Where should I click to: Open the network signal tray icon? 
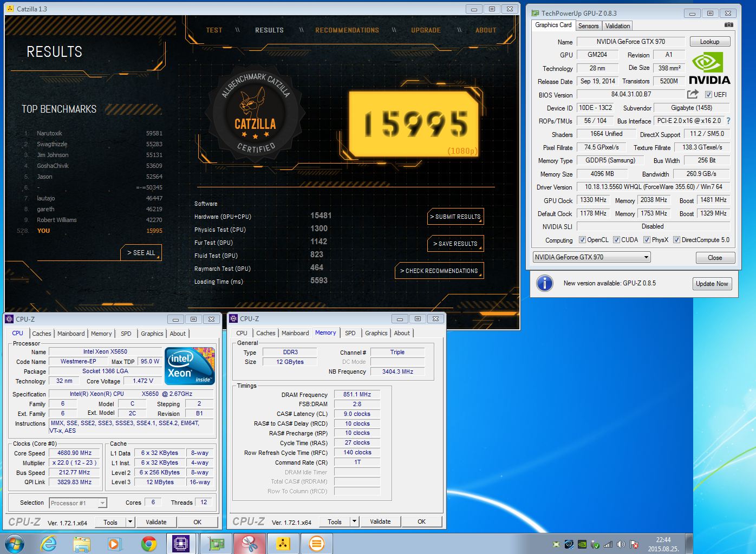point(608,544)
